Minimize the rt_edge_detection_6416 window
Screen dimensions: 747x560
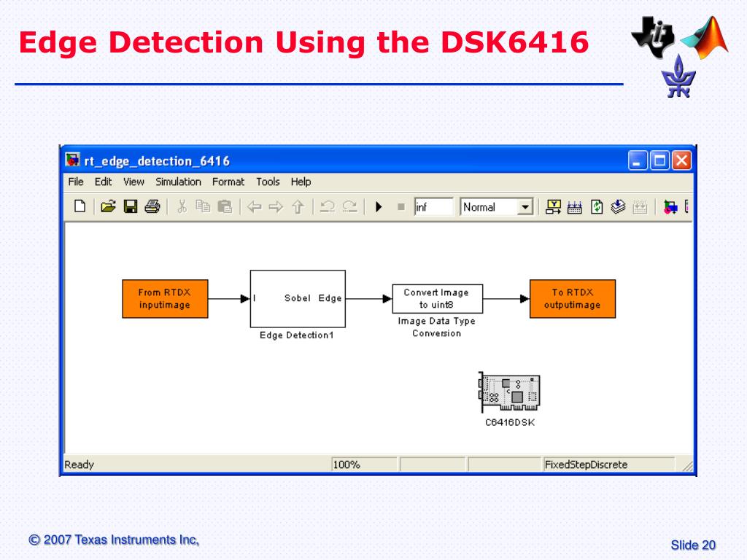tap(638, 160)
